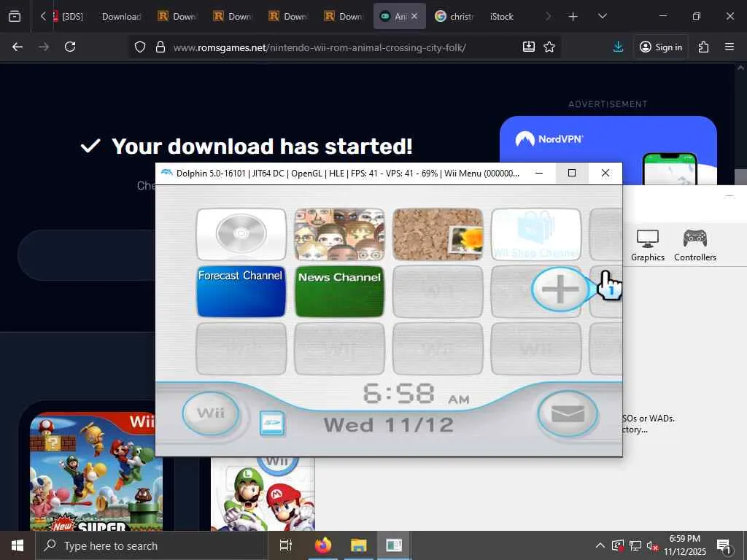Click the install/save page icon in the address bar

pos(529,47)
